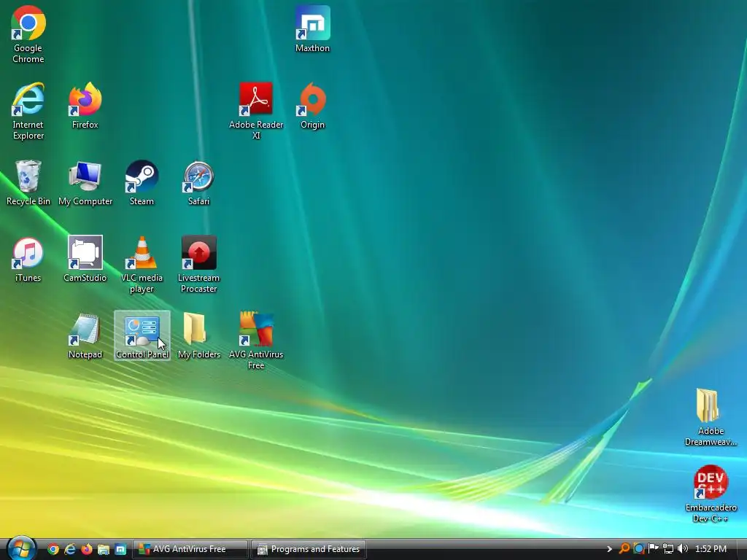
Task: Launch Firefox from the Quick Launch bar
Action: click(87, 549)
